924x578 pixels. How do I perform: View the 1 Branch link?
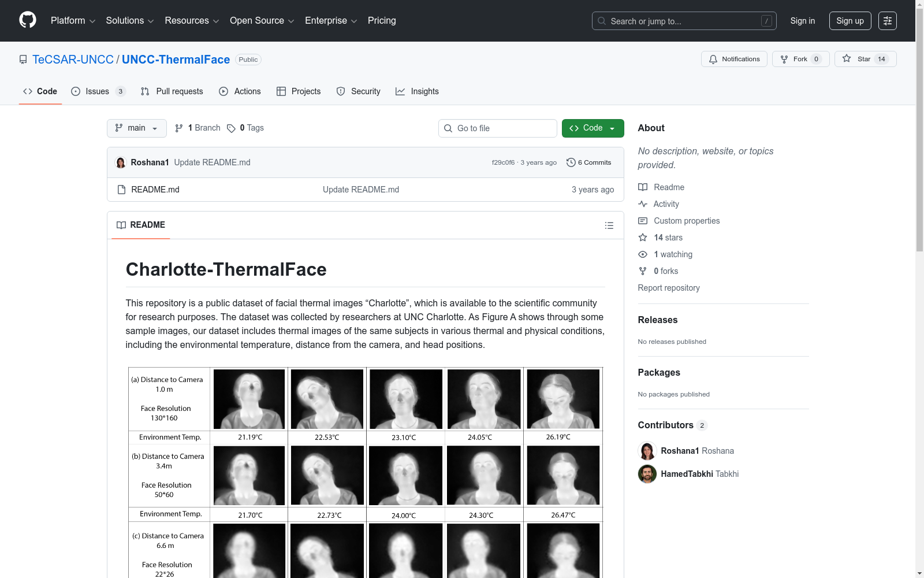(198, 128)
